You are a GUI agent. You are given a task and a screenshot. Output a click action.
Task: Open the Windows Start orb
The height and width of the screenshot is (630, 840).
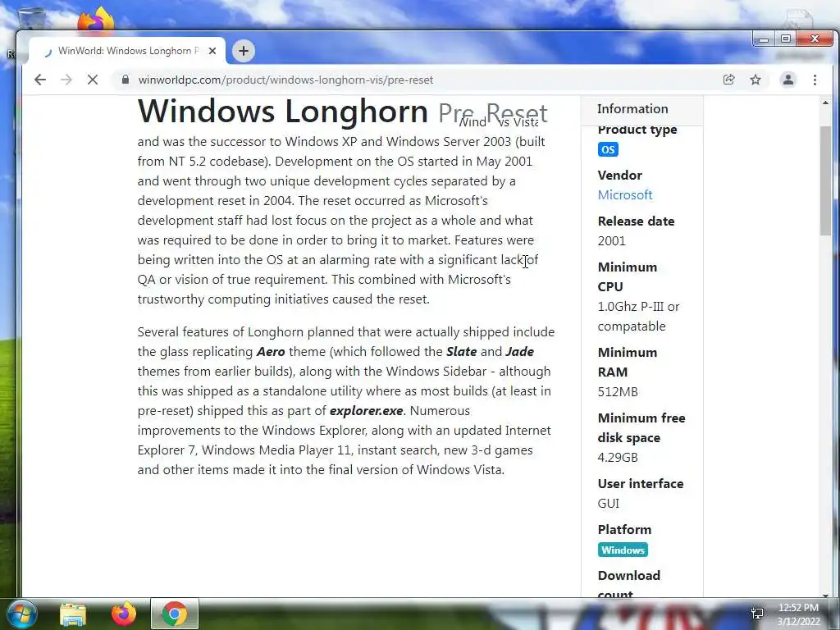(x=22, y=614)
